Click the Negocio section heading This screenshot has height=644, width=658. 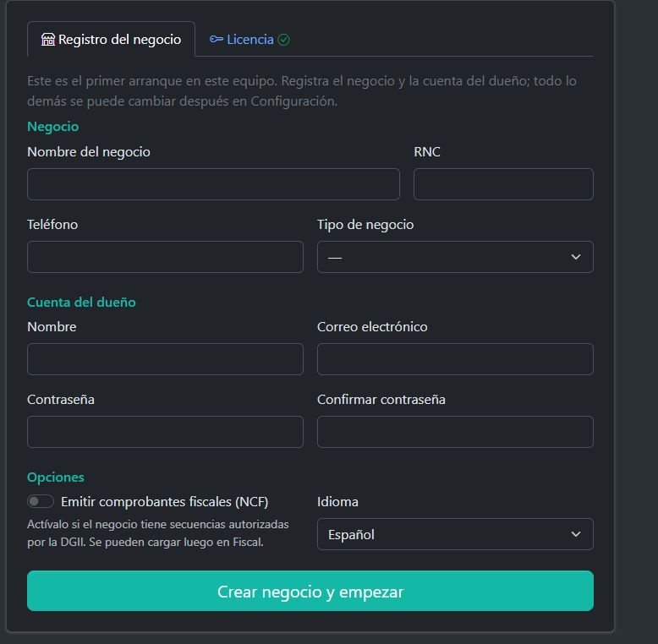[53, 127]
